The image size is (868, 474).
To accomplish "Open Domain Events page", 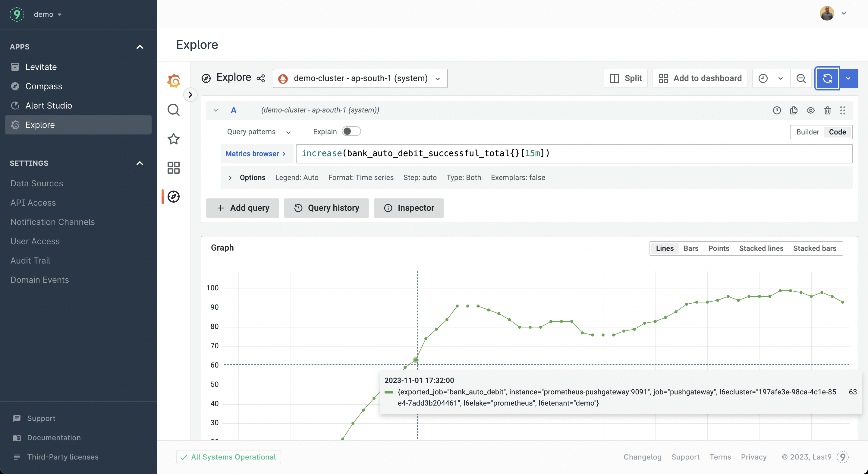I will point(39,280).
